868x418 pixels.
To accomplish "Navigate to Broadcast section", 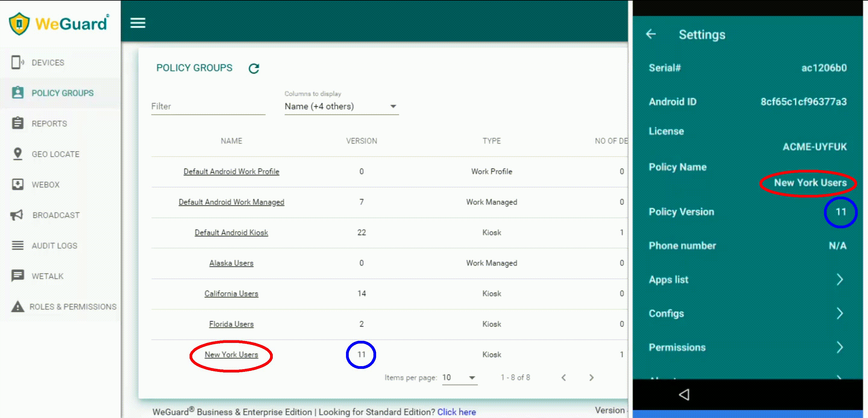I will click(55, 215).
